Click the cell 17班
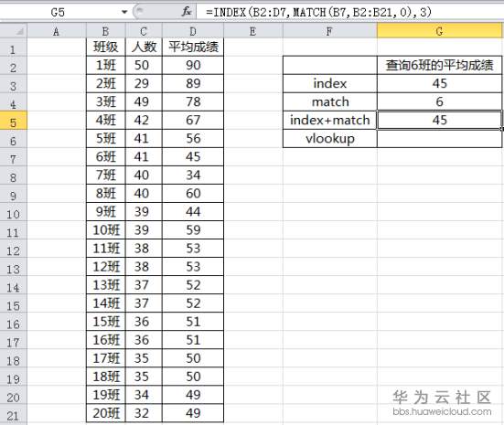504x425 pixels. pos(106,358)
